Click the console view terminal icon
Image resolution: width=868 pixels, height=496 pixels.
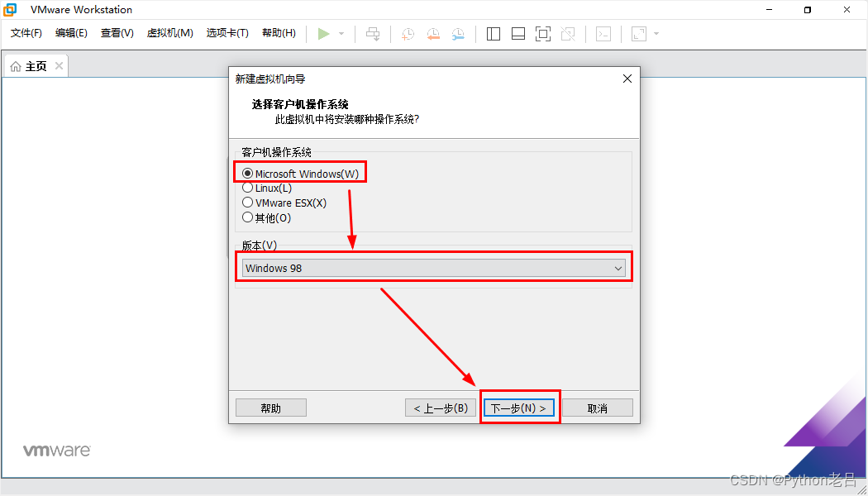tap(603, 34)
